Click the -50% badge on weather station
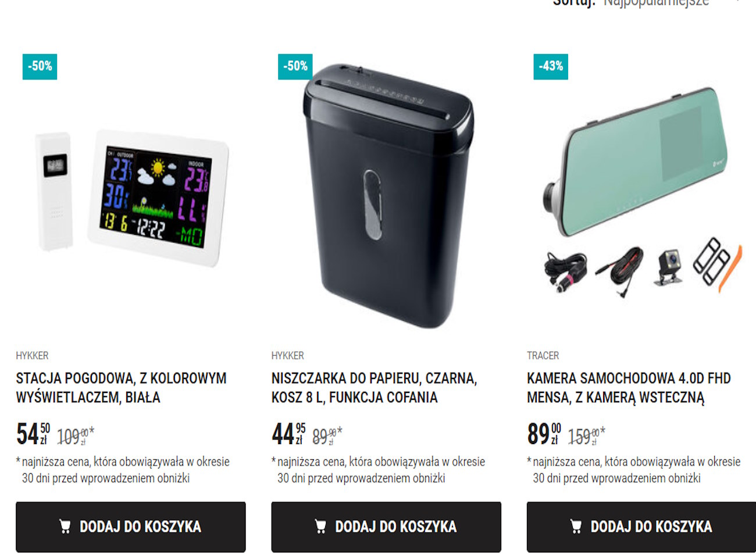756x558 pixels. pyautogui.click(x=40, y=66)
